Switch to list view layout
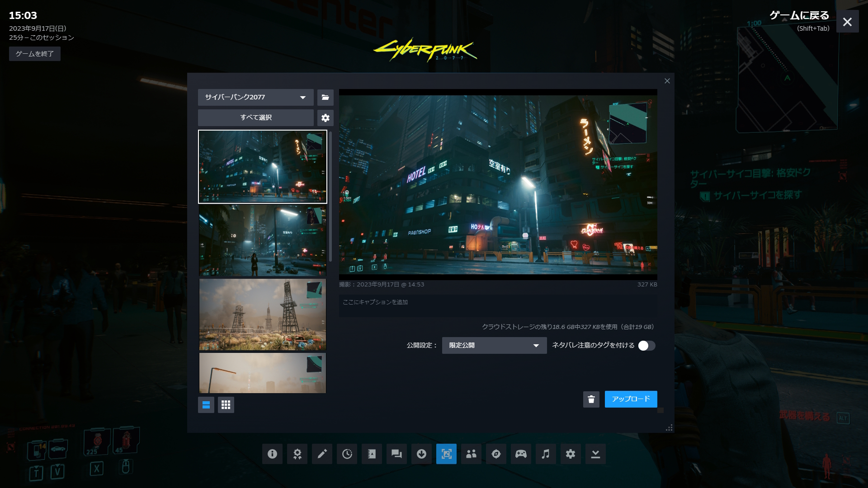The width and height of the screenshot is (868, 488). tap(206, 405)
